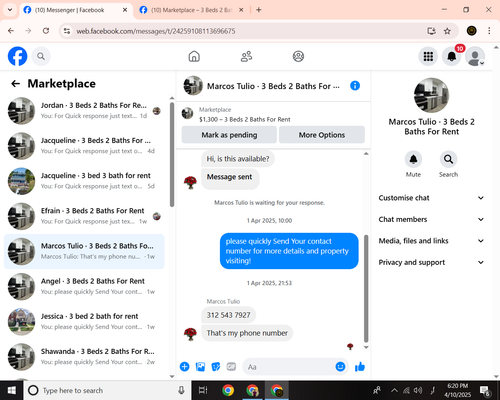Open the Efrain - 3 Beds conversation

pos(84,216)
